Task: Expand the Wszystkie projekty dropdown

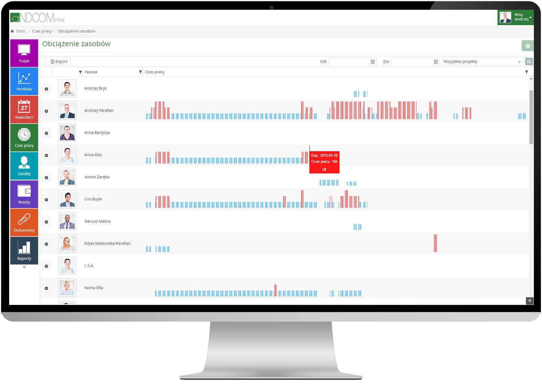Action: [x=482, y=62]
